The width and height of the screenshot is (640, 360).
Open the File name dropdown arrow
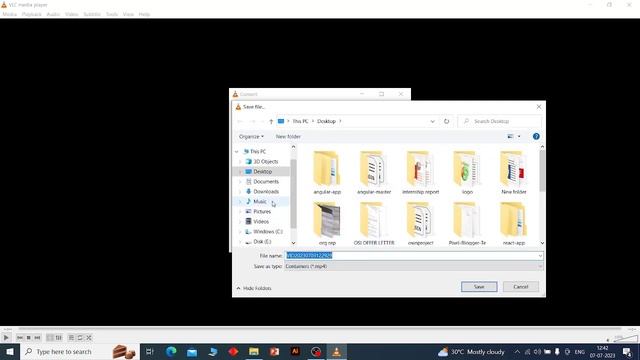[540, 256]
